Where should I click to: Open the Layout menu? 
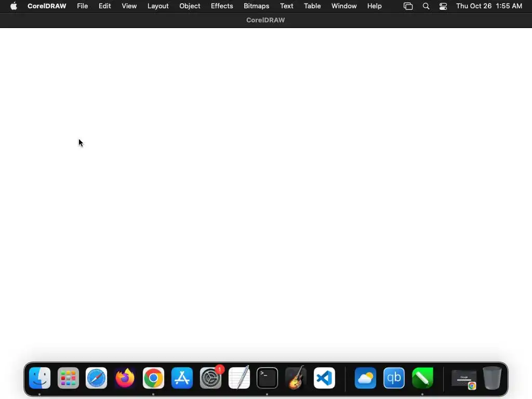pyautogui.click(x=158, y=6)
